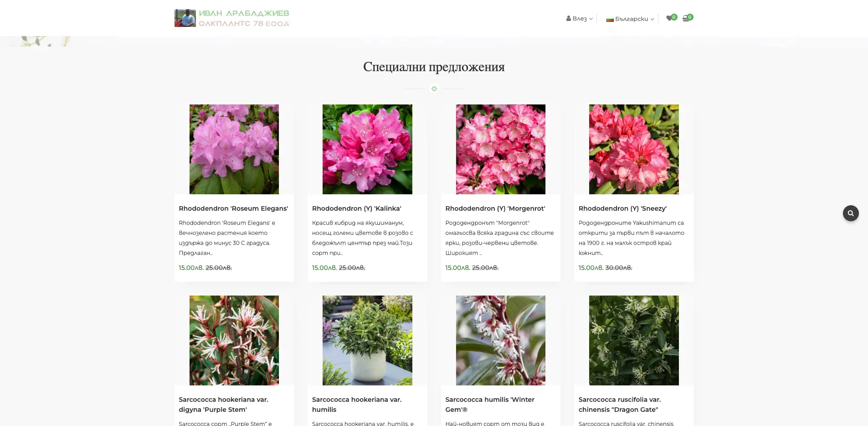Image resolution: width=868 pixels, height=426 pixels.
Task: Open the wishlist heart icon
Action: (x=669, y=19)
